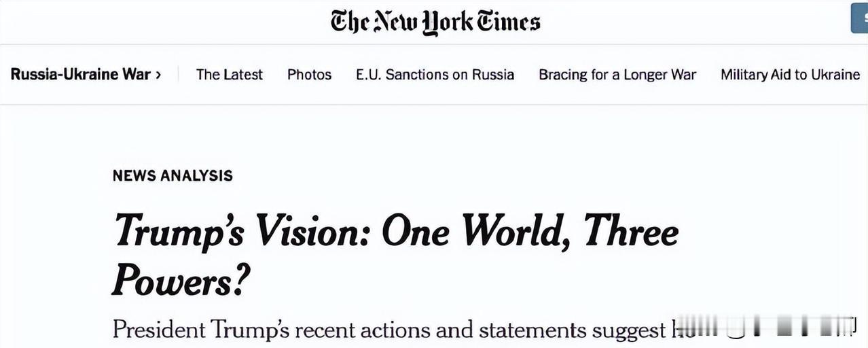
Task: Click the chevron after Russia-Ukraine War
Action: pos(158,75)
